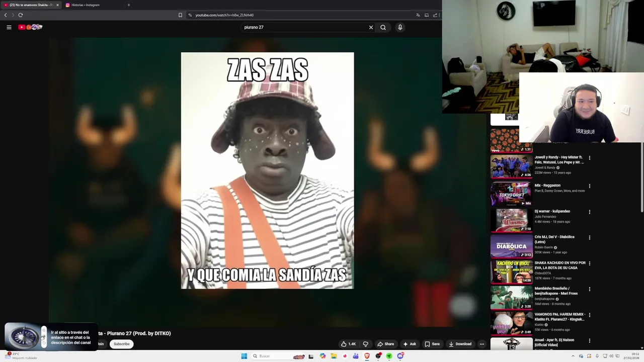
Task: Open options menu for Mambinho Brasileño video
Action: 590,289
